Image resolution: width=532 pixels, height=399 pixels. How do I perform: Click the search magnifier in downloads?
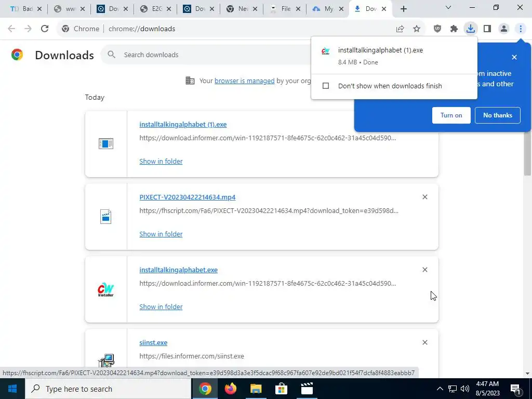(112, 55)
